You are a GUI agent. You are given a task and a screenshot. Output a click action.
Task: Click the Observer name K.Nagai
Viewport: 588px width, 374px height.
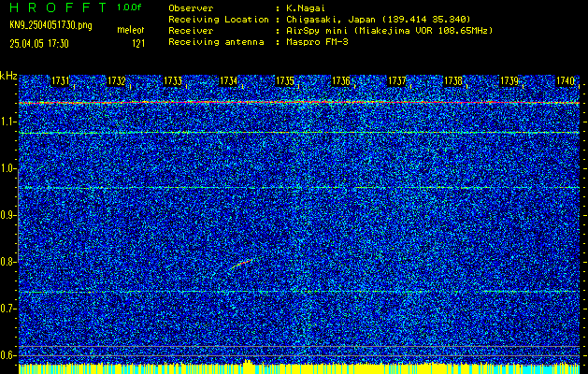coord(305,8)
